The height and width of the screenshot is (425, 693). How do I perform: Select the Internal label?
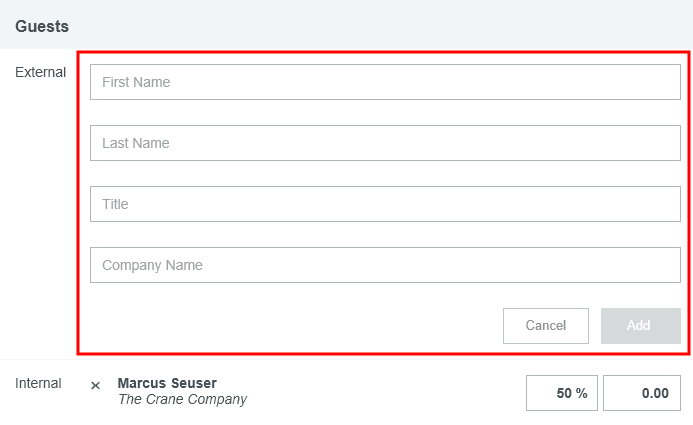[38, 383]
